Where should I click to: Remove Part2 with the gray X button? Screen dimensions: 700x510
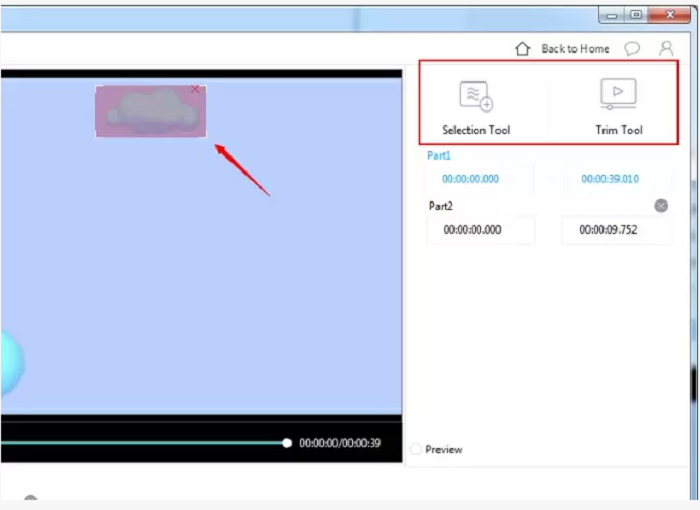[661, 205]
